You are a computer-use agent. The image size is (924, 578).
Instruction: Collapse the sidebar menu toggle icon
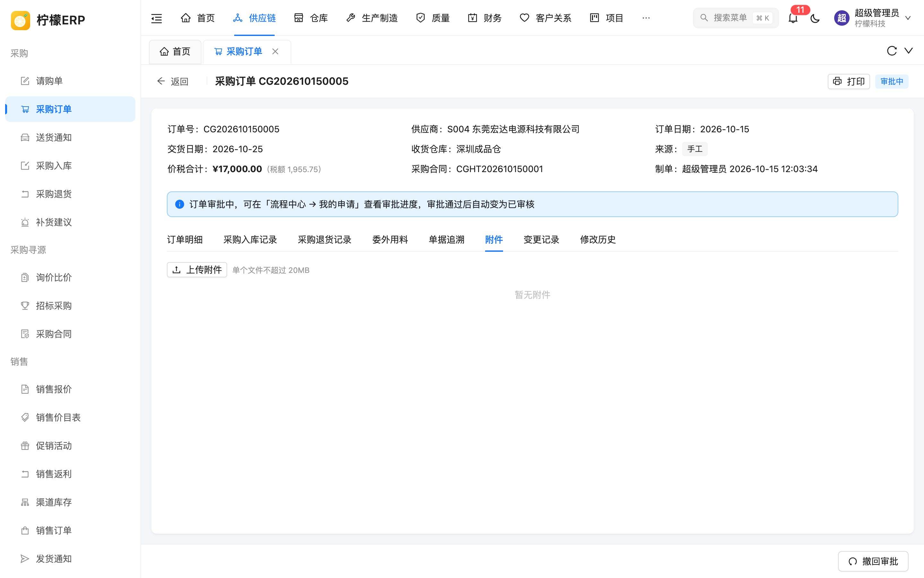click(x=157, y=18)
